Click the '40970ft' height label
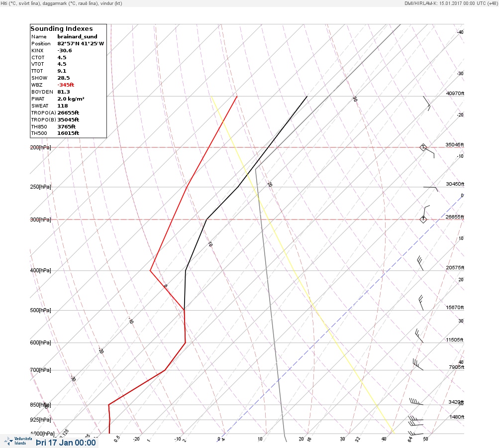Viewport: 499px width, 448px height. pyautogui.click(x=455, y=93)
